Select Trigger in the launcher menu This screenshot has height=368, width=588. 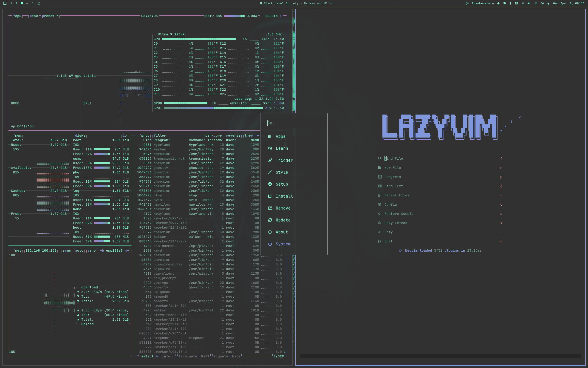294,160
